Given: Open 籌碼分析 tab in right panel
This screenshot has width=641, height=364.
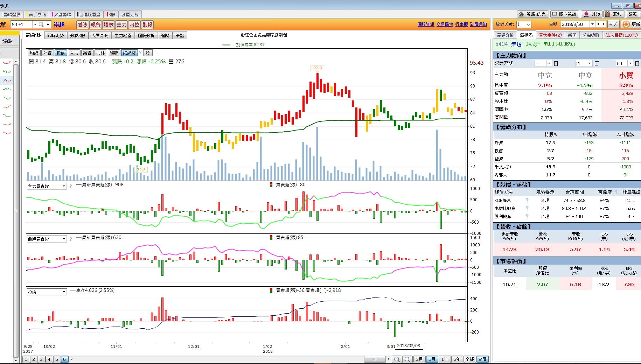Looking at the screenshot, I should pos(505,35).
